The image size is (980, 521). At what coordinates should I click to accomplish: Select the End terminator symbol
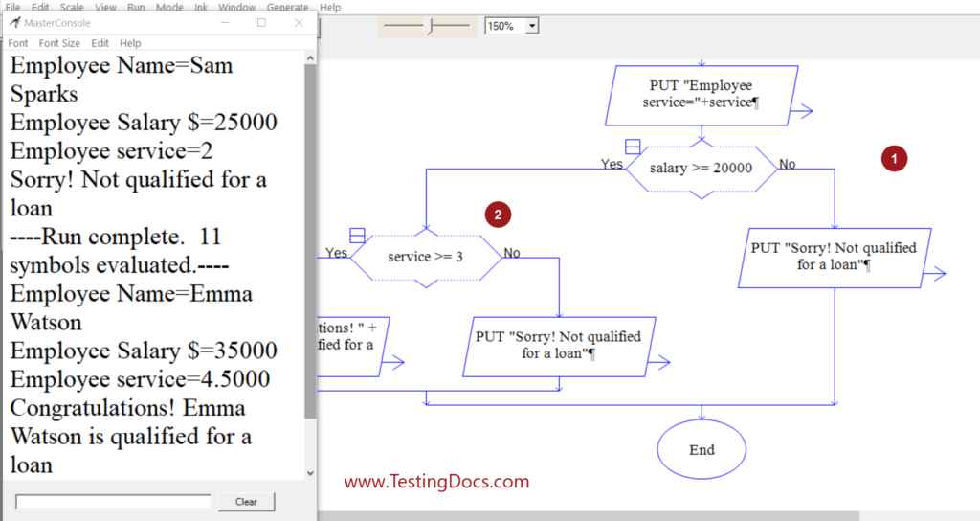point(702,449)
